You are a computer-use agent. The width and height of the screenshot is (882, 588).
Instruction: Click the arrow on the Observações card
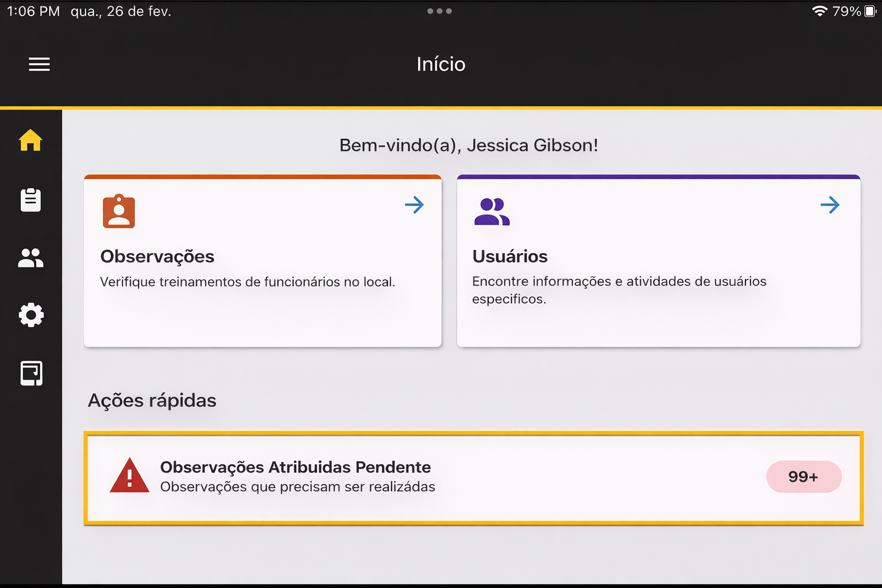(414, 205)
